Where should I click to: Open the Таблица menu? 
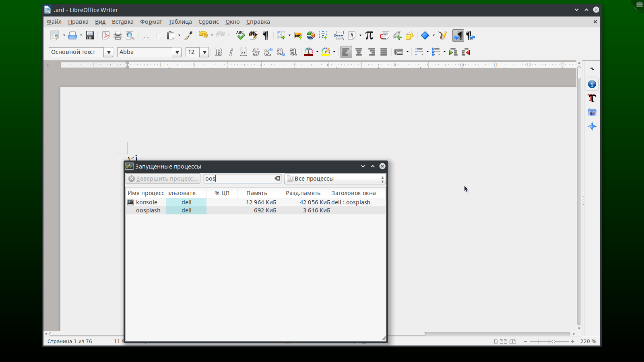[x=180, y=22]
